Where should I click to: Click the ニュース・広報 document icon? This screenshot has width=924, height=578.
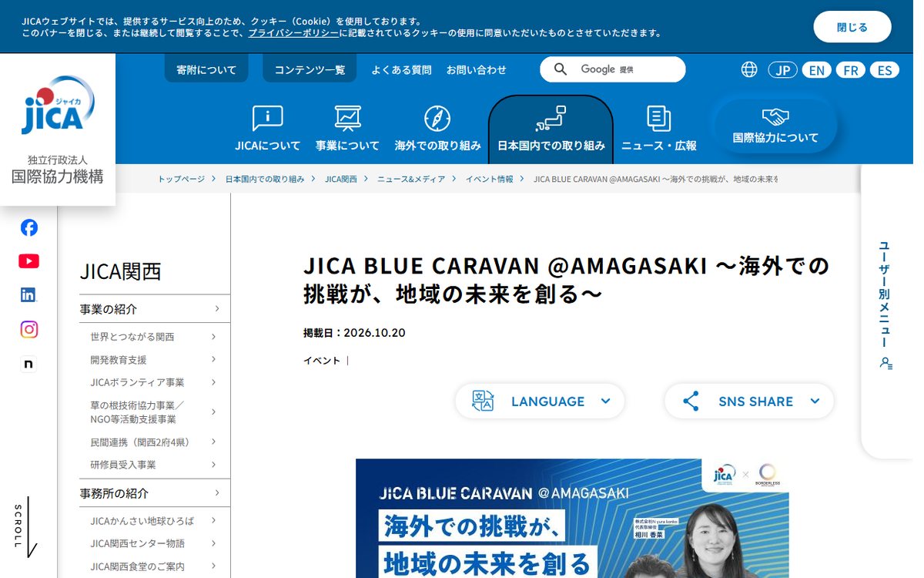pyautogui.click(x=658, y=118)
